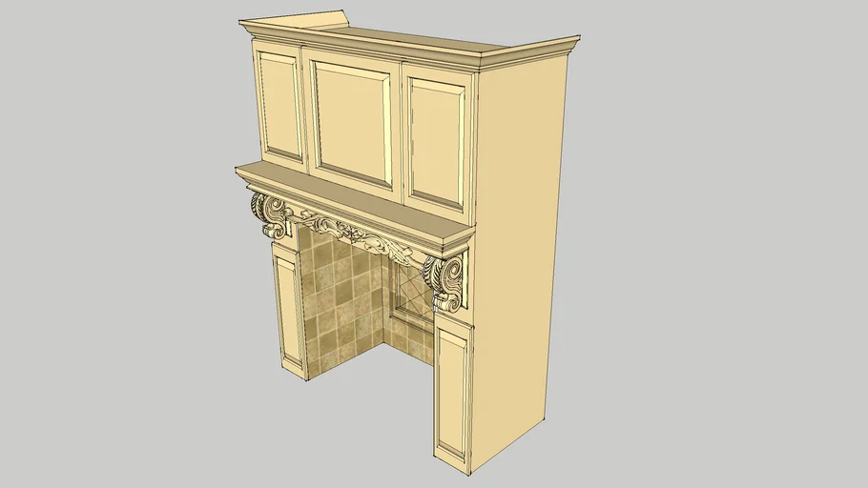This screenshot has height=488, width=868.
Task: Select the upper right cabinet door panel
Action: [x=438, y=143]
